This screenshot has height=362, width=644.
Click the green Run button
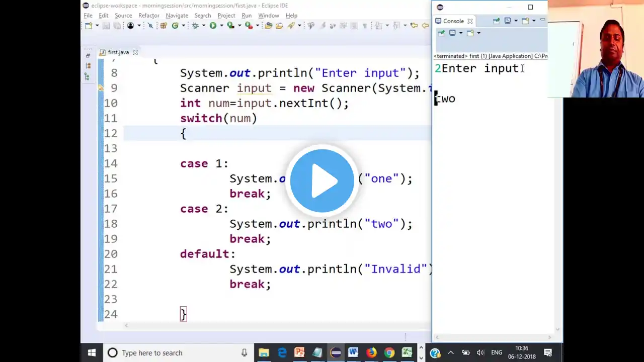pyautogui.click(x=213, y=26)
